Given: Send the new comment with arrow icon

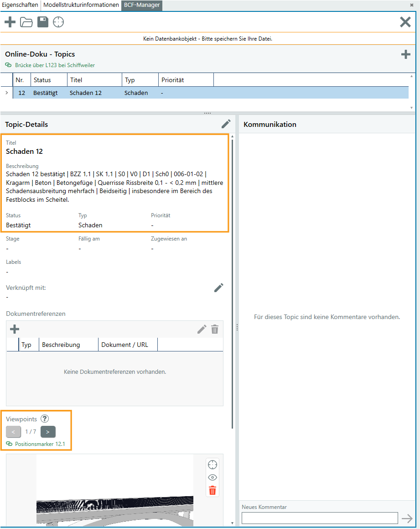Looking at the screenshot, I should point(407,518).
